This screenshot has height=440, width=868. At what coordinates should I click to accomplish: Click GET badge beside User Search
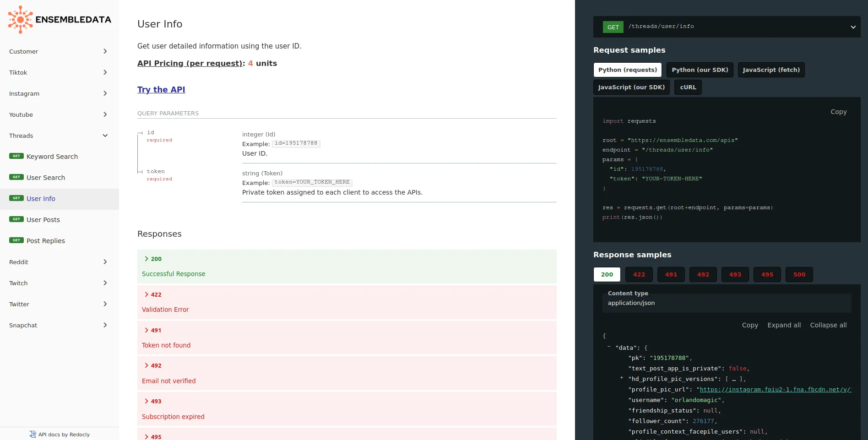tap(16, 177)
